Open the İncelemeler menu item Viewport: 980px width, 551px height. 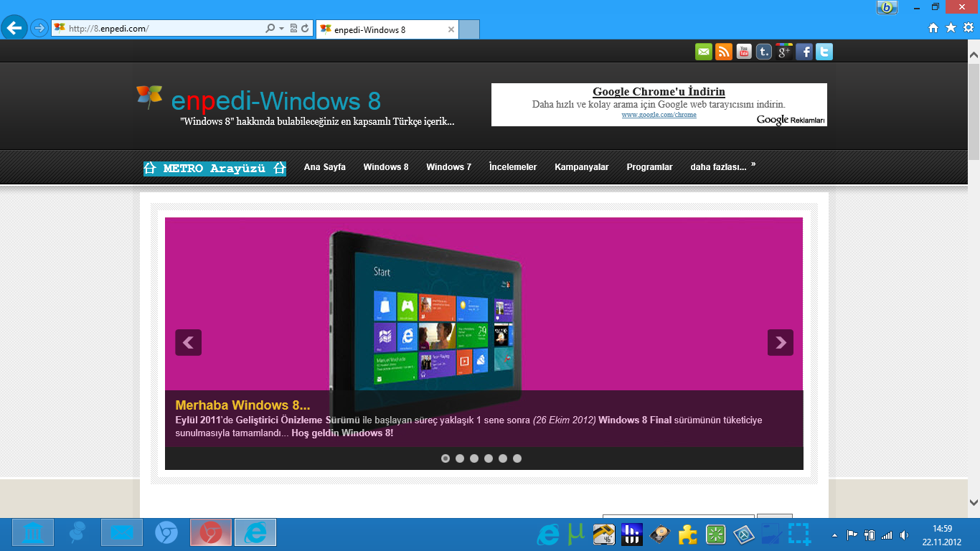click(513, 167)
